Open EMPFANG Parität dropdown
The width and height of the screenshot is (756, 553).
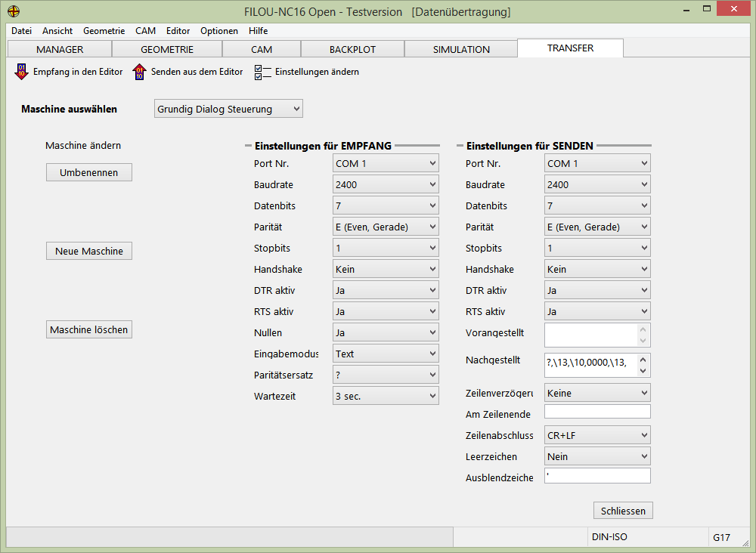pyautogui.click(x=386, y=227)
